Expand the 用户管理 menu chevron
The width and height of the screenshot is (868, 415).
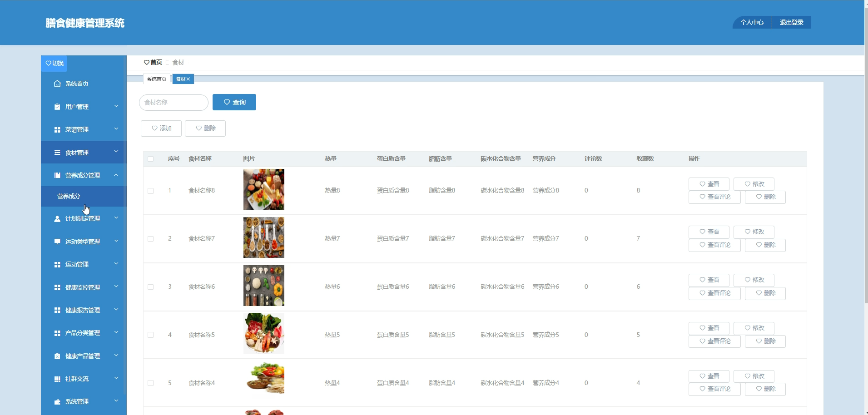coord(116,106)
